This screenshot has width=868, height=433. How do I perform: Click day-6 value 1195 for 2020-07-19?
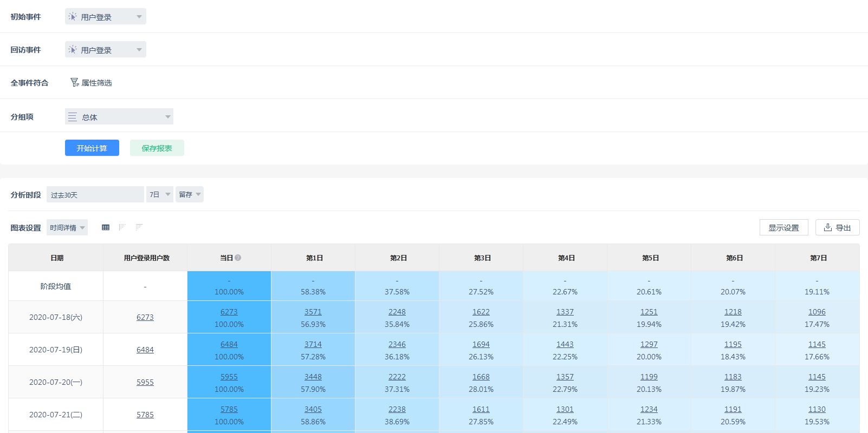733,344
